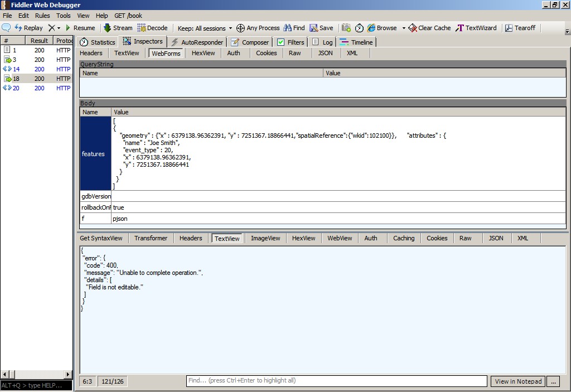Select the features body row
Viewport: 571px width, 392px height.
pos(323,153)
